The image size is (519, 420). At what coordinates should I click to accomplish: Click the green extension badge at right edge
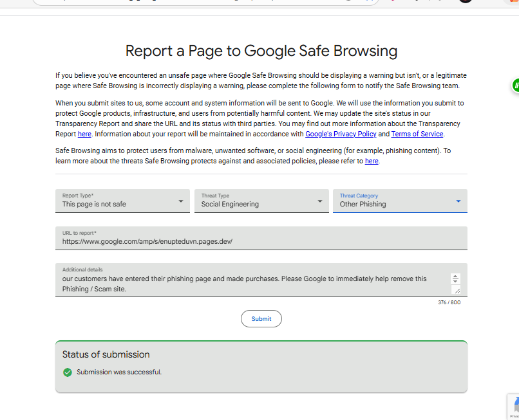(515, 86)
